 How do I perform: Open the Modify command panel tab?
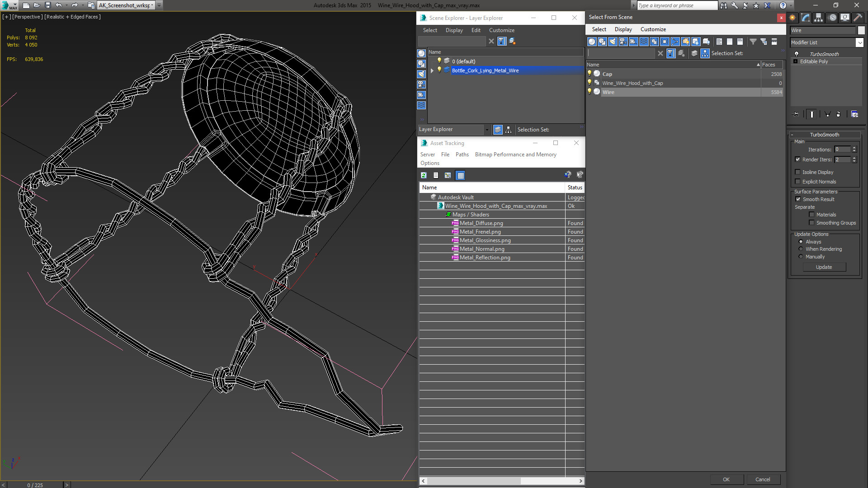click(x=806, y=18)
